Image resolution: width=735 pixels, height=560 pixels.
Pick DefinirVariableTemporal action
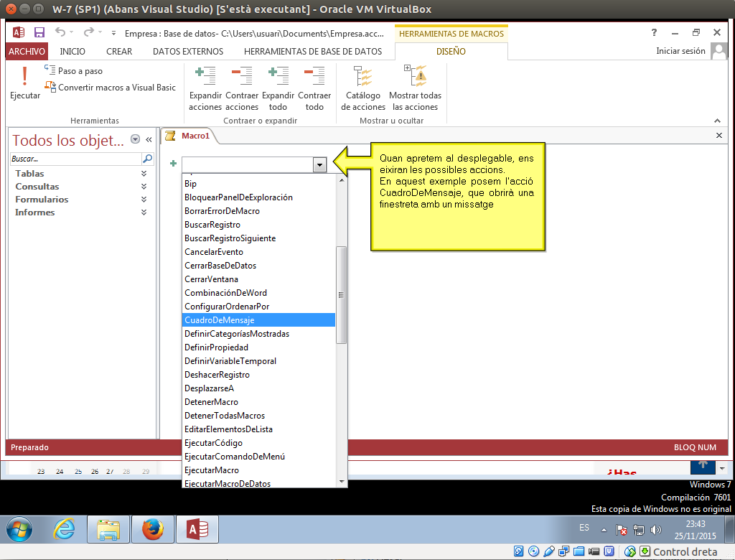click(x=258, y=360)
